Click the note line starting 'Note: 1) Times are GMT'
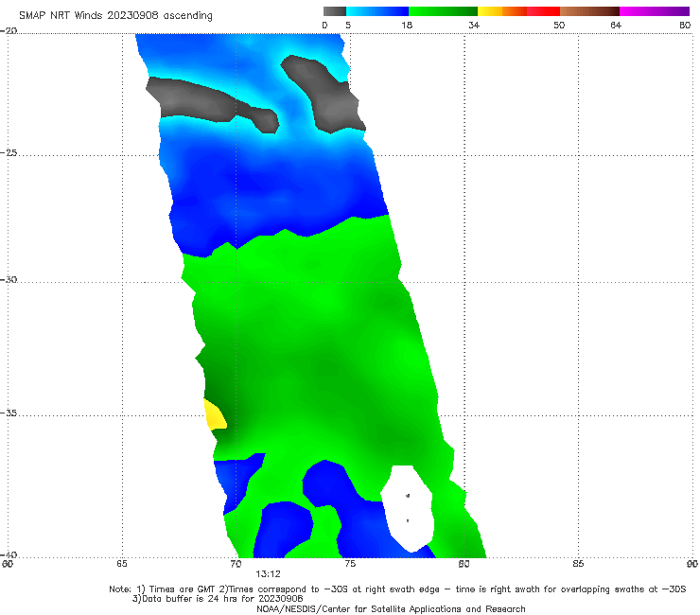 (x=397, y=589)
